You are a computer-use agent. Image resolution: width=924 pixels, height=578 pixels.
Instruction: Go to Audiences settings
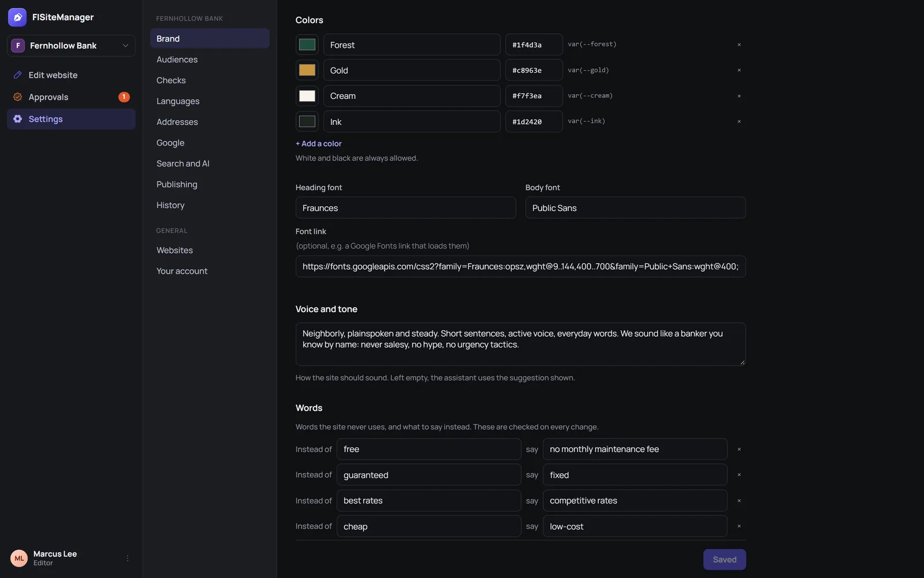(210, 60)
